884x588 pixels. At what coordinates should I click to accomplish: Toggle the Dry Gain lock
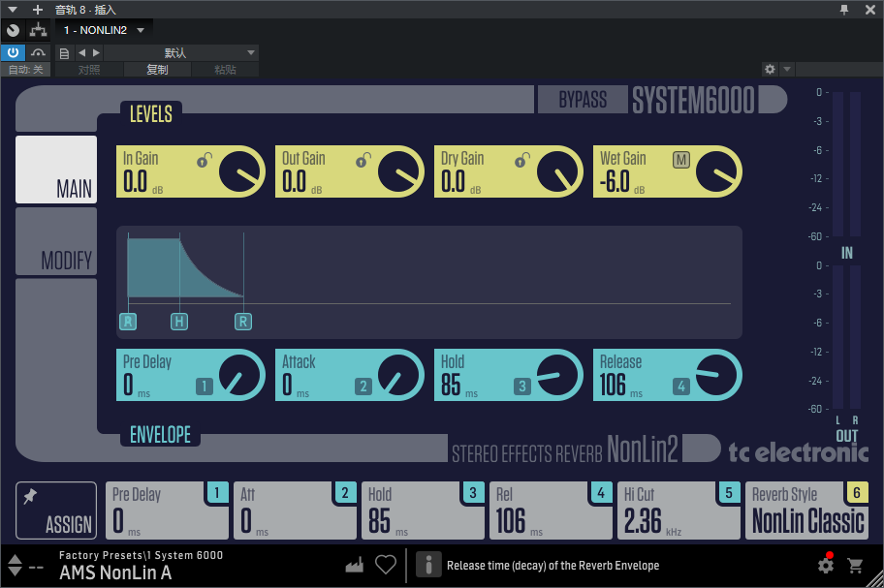coord(522,160)
